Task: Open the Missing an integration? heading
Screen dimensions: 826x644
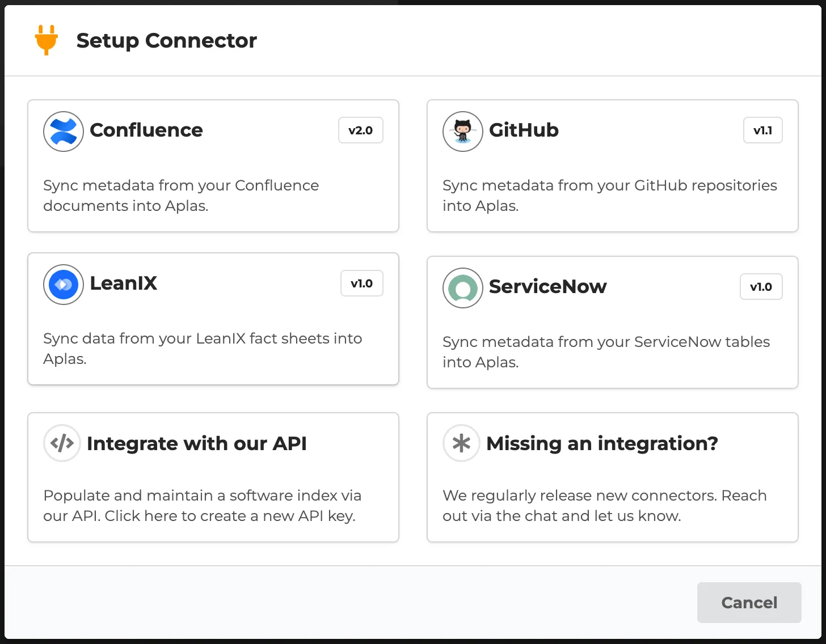Action: click(602, 443)
